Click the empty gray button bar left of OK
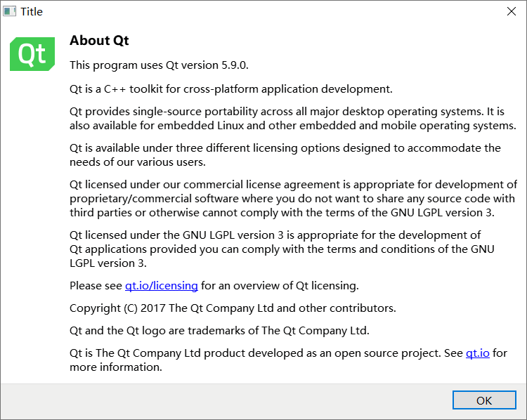527x420 pixels. tap(225, 400)
